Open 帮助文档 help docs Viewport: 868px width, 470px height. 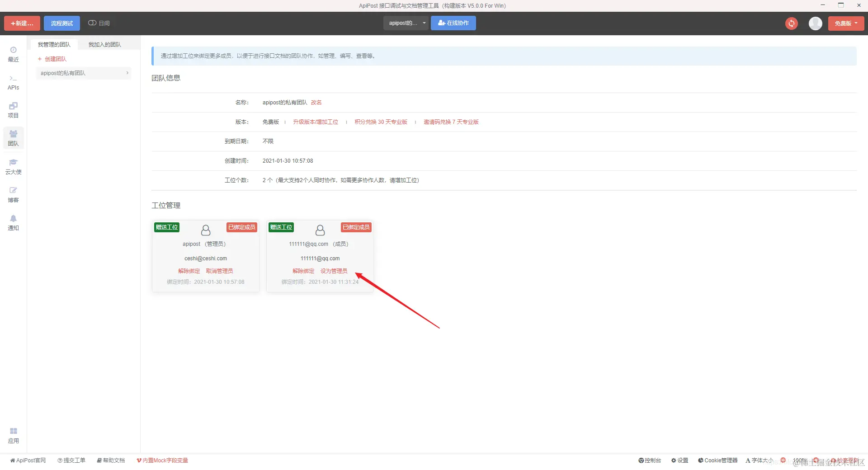coord(111,461)
